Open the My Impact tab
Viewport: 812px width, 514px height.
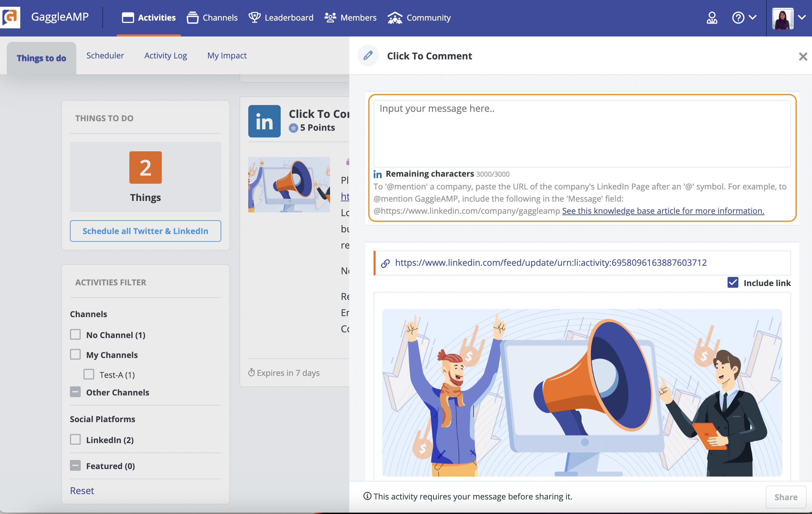pyautogui.click(x=227, y=55)
